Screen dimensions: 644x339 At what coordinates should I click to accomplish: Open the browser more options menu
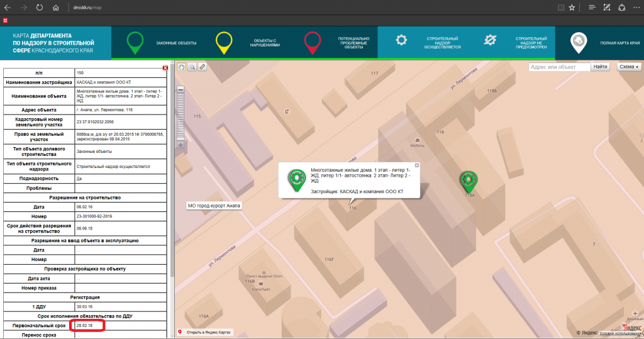pos(636,8)
